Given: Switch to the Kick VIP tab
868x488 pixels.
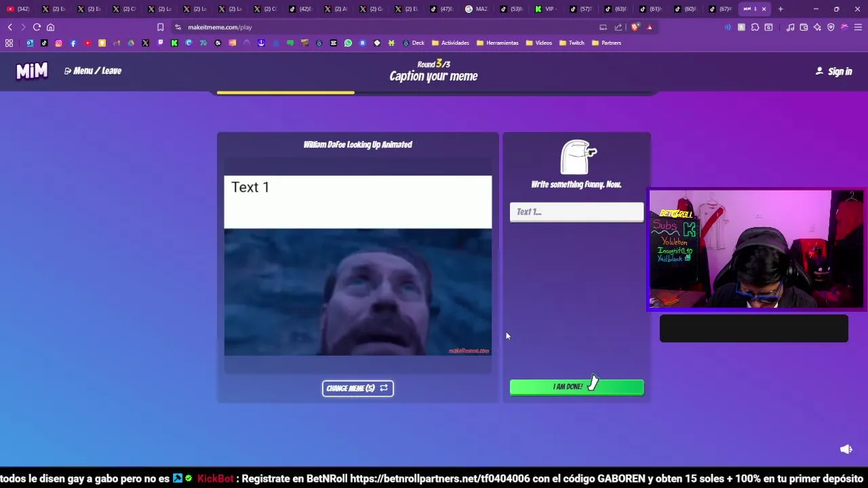Looking at the screenshot, I should [547, 9].
